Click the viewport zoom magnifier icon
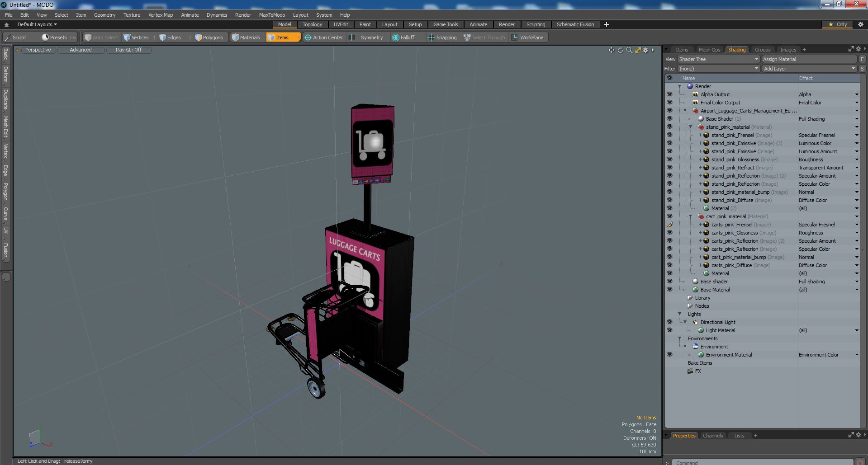The image size is (868, 465). pyautogui.click(x=629, y=50)
